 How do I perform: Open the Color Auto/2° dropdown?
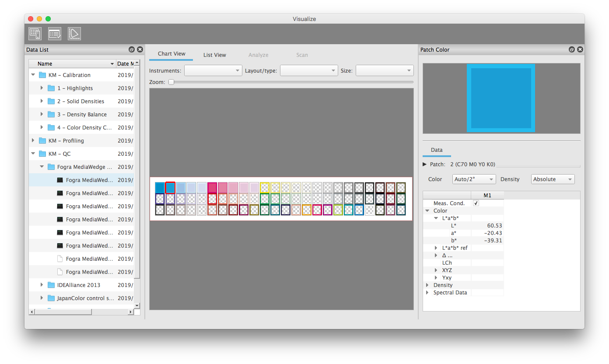pos(474,179)
